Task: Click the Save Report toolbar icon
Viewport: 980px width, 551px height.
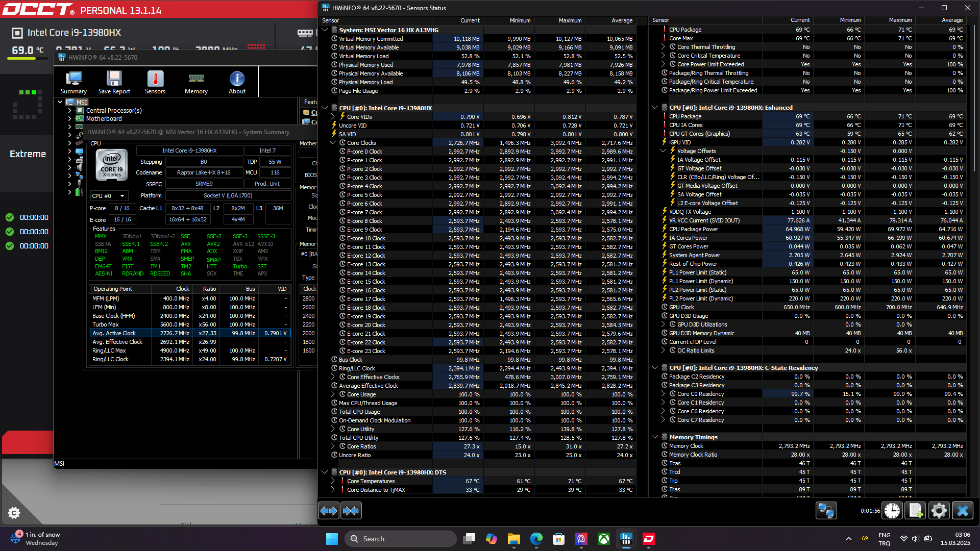Action: click(114, 82)
